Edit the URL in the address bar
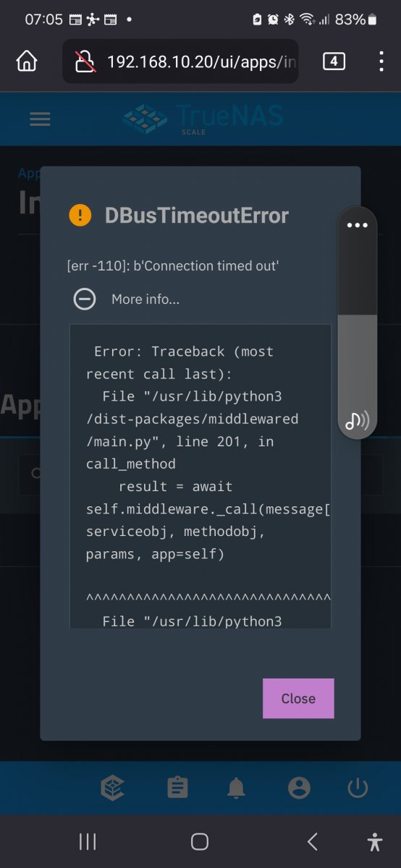Image resolution: width=401 pixels, height=868 pixels. (202, 61)
